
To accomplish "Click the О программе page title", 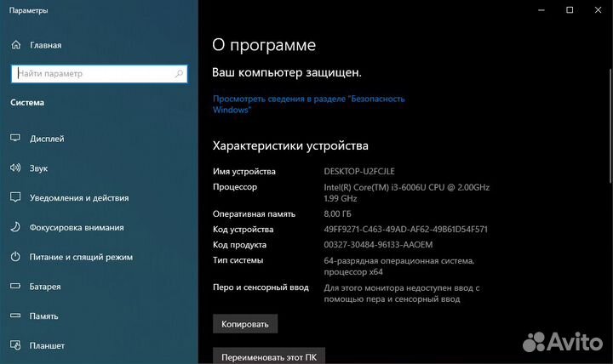I will coord(264,45).
